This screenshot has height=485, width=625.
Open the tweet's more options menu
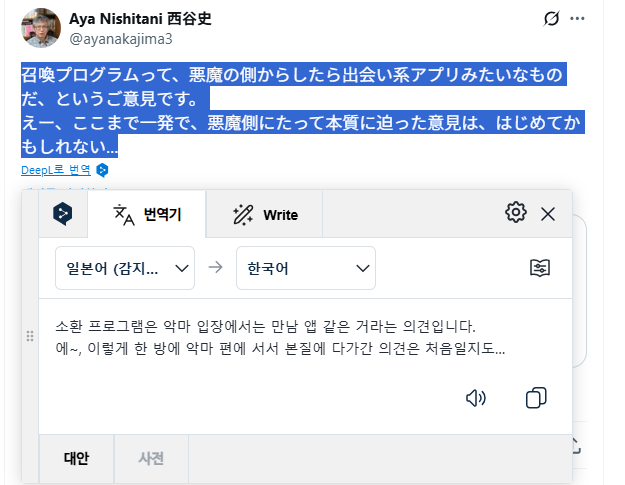(x=577, y=19)
